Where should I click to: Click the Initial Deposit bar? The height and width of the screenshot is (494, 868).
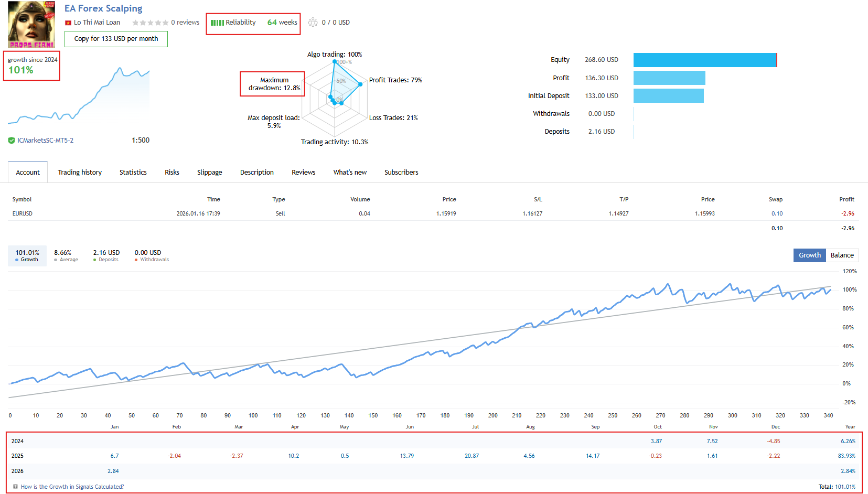(669, 96)
